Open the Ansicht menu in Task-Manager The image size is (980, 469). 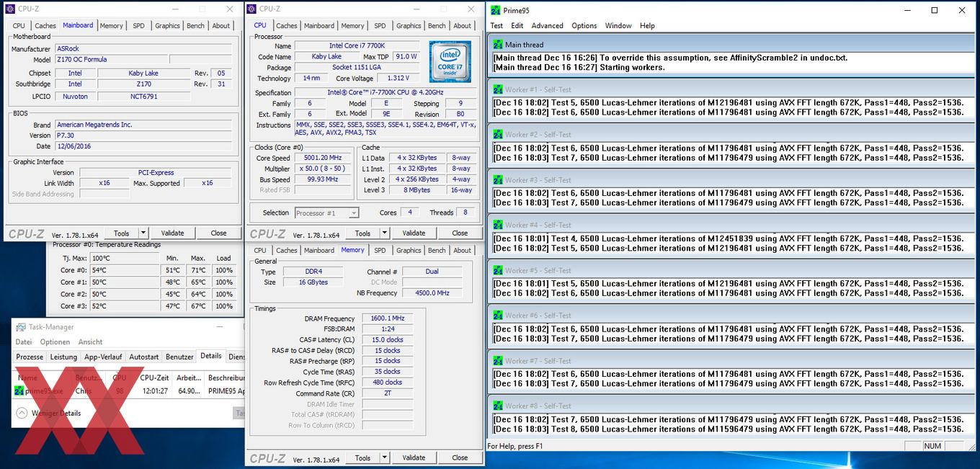(x=90, y=342)
